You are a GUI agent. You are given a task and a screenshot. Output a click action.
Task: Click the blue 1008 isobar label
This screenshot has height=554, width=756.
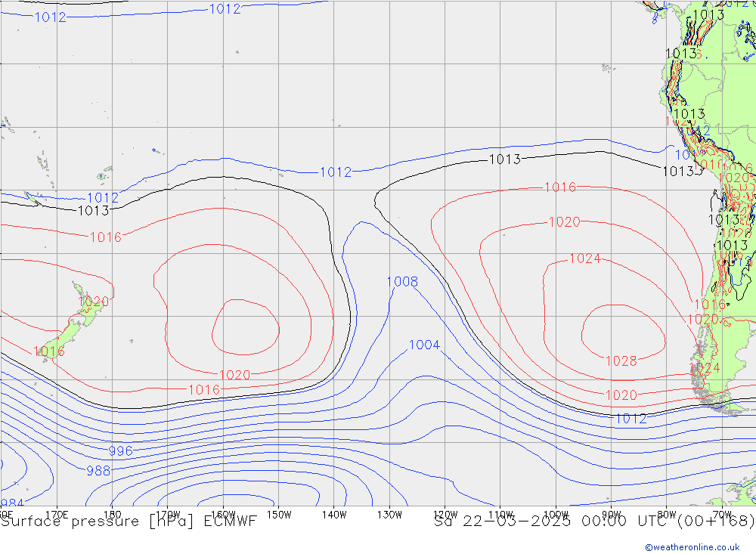tap(403, 282)
